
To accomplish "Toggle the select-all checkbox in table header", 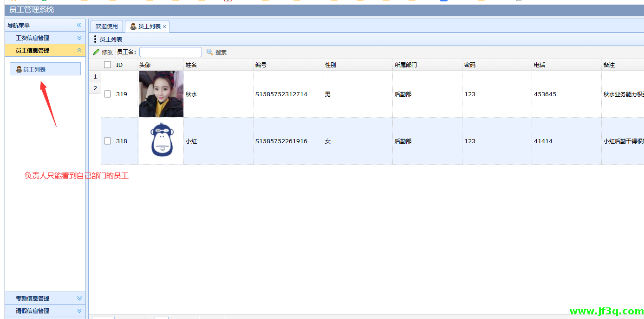I will tap(108, 65).
